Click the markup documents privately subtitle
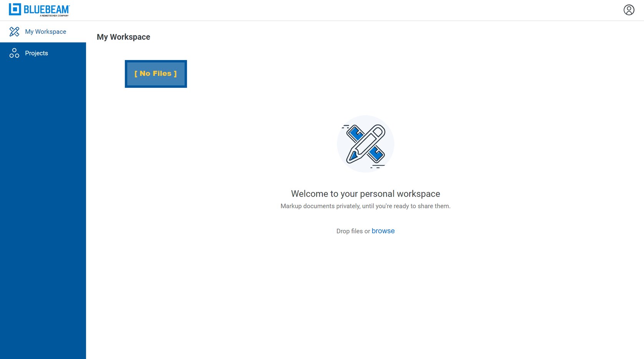The image size is (644, 359). tap(365, 206)
